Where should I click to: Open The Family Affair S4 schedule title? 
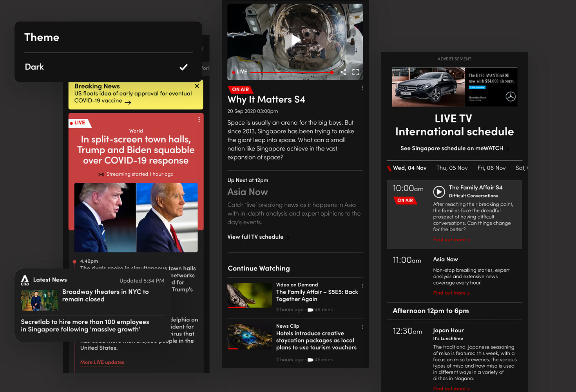tap(476, 187)
